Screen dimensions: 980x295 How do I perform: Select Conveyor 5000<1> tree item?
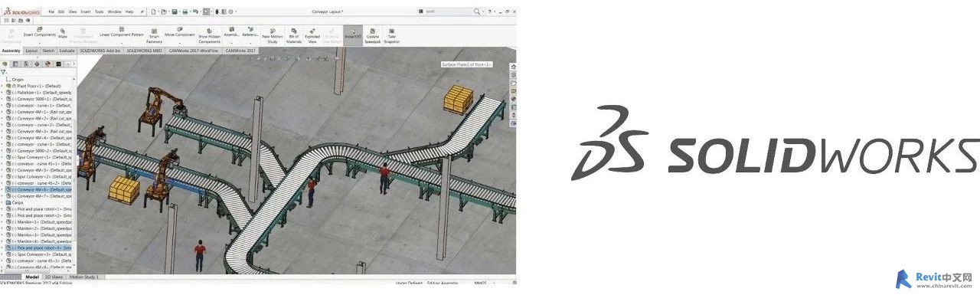pyautogui.click(x=40, y=99)
